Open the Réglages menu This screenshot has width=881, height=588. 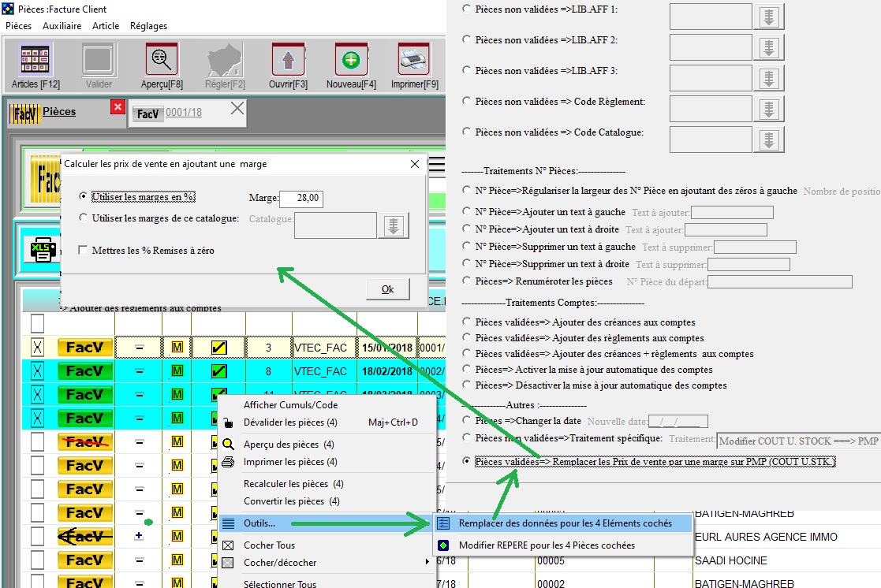(x=148, y=26)
